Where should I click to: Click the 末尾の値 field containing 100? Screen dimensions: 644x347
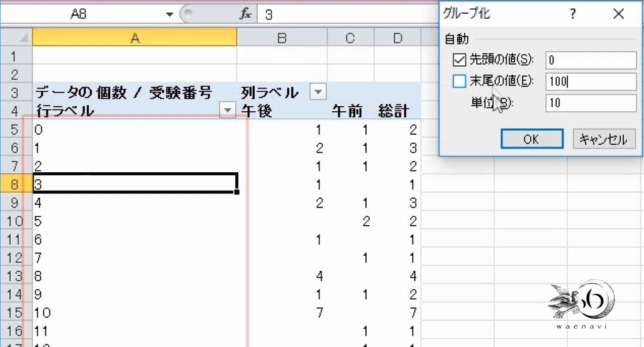click(591, 81)
